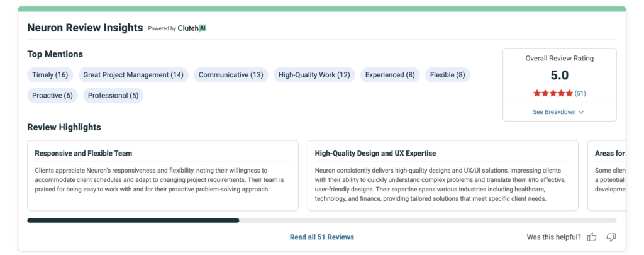The height and width of the screenshot is (255, 644).
Task: Click the five red rating stars
Action: pyautogui.click(x=553, y=93)
